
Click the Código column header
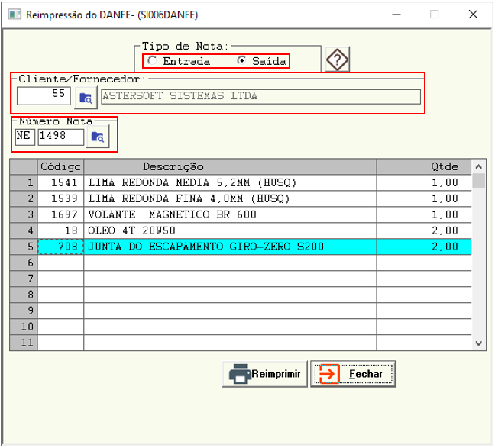point(60,166)
